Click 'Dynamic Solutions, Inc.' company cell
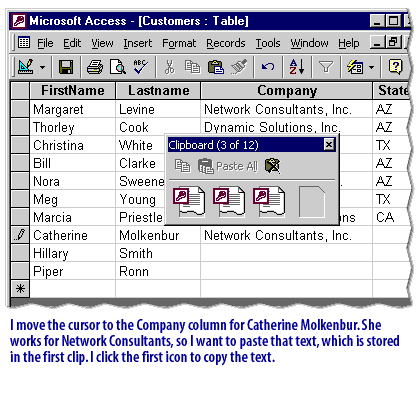420x420 pixels. click(x=286, y=127)
